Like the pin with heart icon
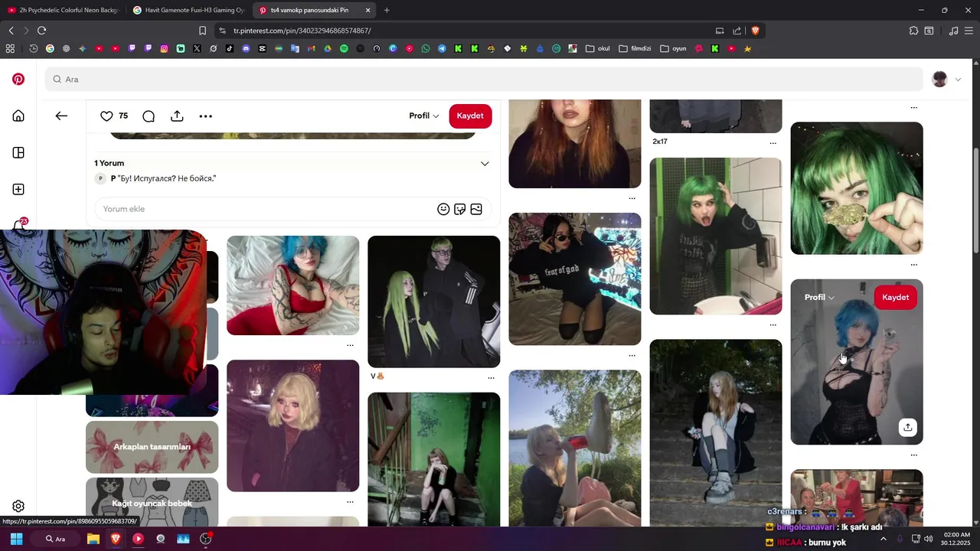980x551 pixels. click(106, 116)
